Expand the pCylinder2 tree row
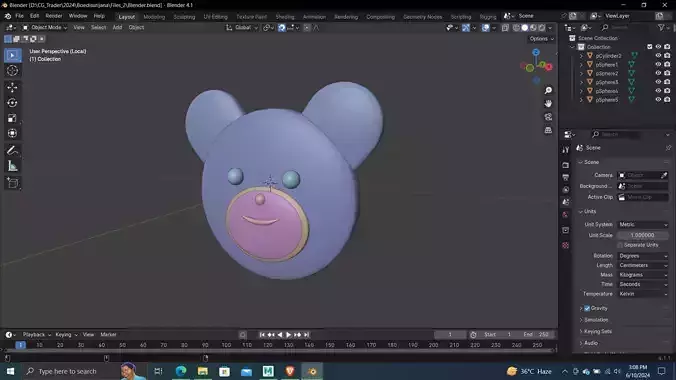The height and width of the screenshot is (380, 676). 581,56
